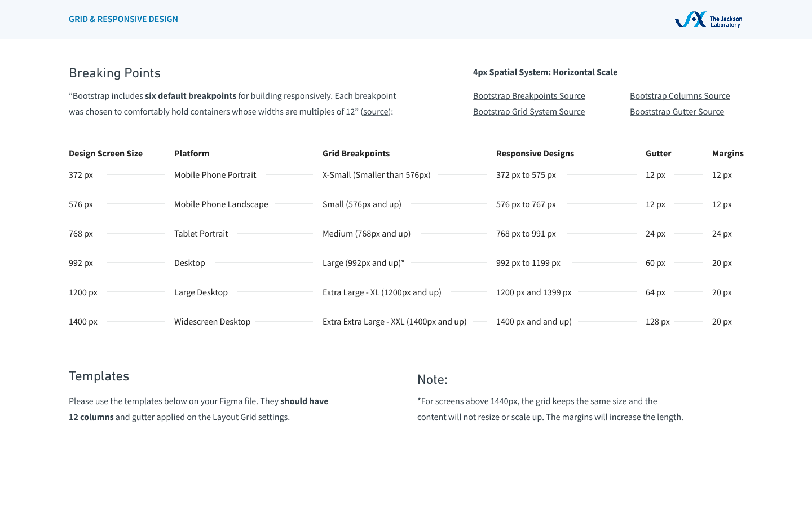Image resolution: width=812 pixels, height=508 pixels.
Task: Click the Gutter column header
Action: coord(658,154)
